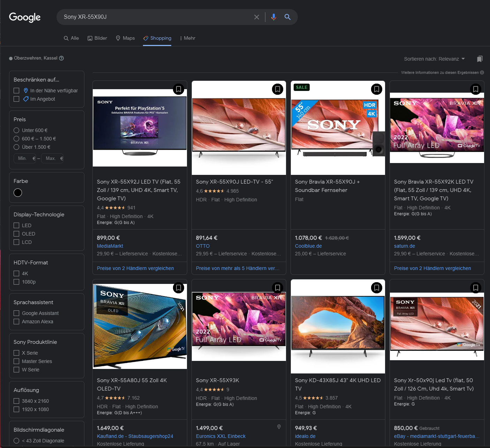Check the 1080p format filter
Screen dimensions: 490x448
(16, 282)
